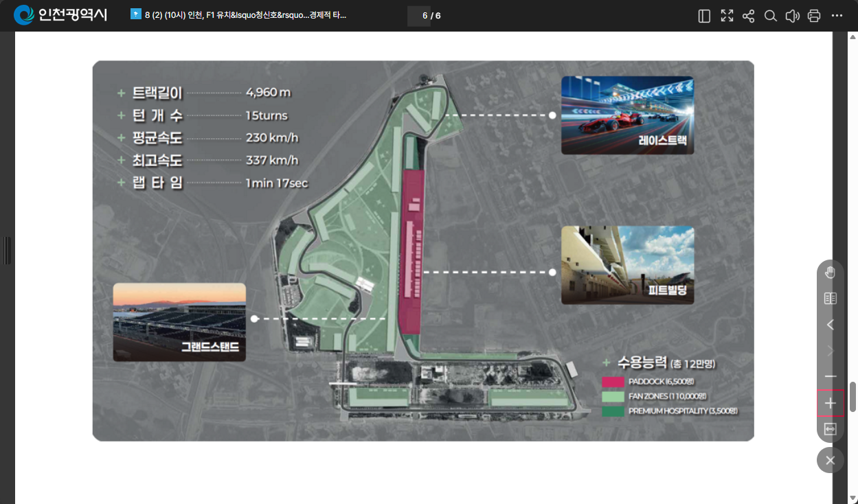Open the more options ellipsis menu

(837, 16)
